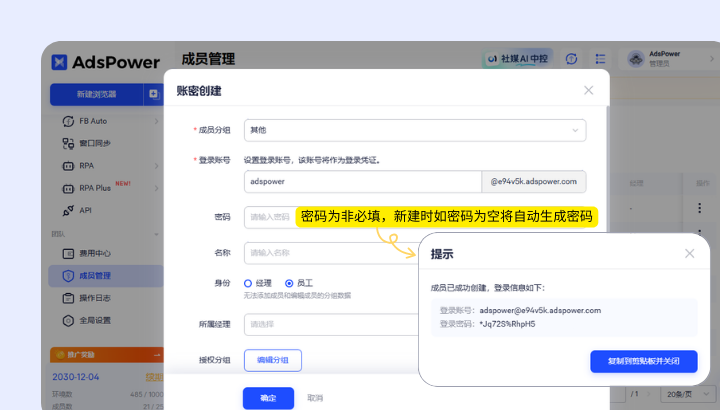Expand the FB Auto submenu chevron
Image resolution: width=720 pixels, height=410 pixels.
[156, 121]
